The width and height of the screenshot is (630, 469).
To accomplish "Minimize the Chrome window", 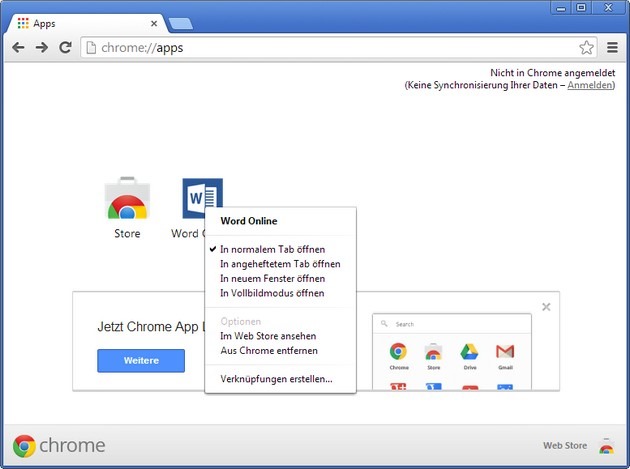I will [561, 8].
